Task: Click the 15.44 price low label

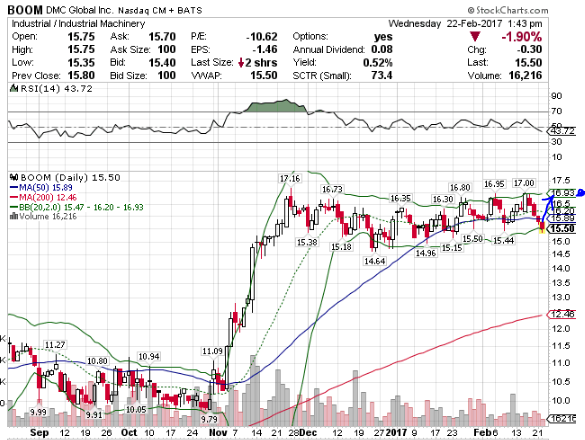Action: click(504, 241)
